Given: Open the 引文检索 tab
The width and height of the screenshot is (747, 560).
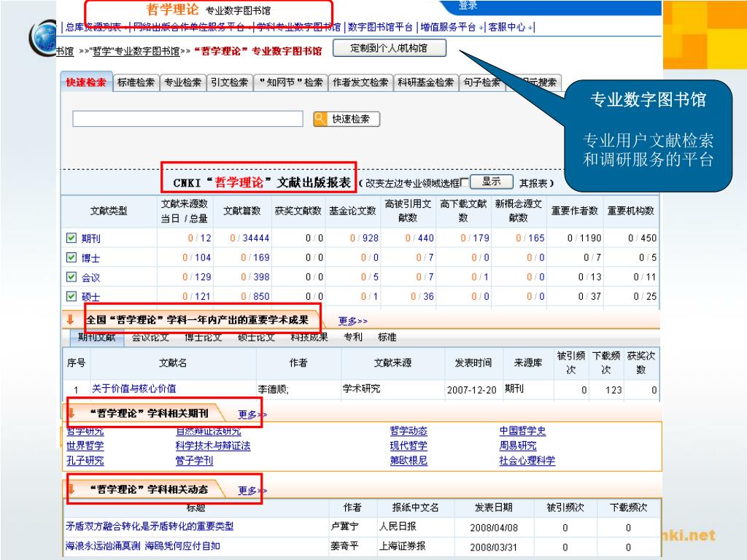Looking at the screenshot, I should click(x=230, y=82).
